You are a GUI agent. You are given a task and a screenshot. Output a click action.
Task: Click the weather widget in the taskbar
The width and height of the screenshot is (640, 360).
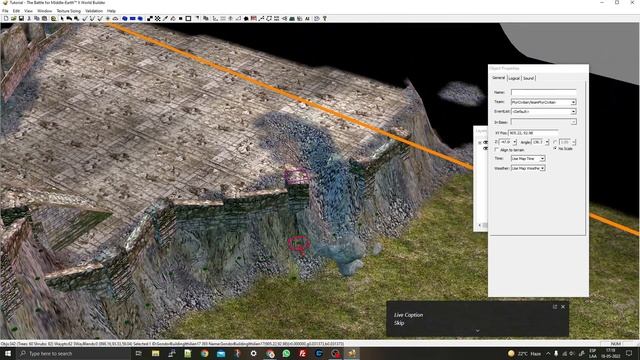(x=525, y=353)
